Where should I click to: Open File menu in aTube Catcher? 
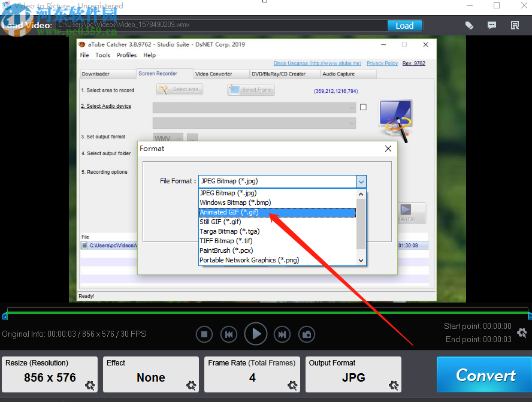[84, 55]
